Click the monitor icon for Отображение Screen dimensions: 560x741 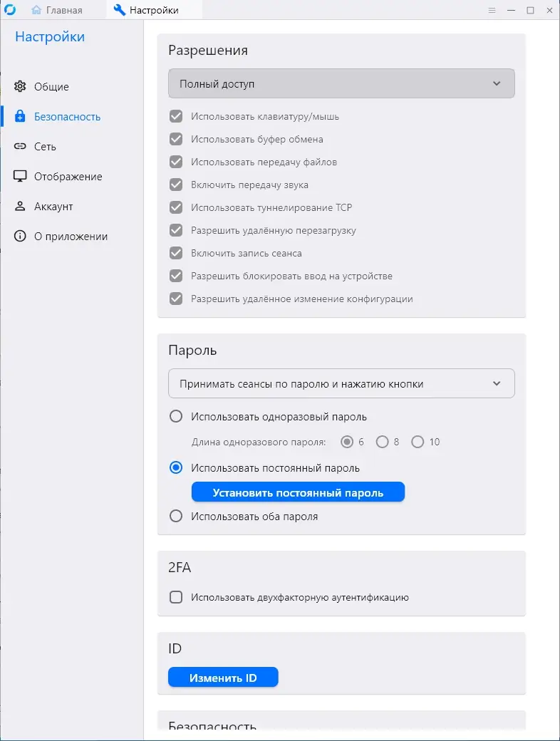(20, 177)
